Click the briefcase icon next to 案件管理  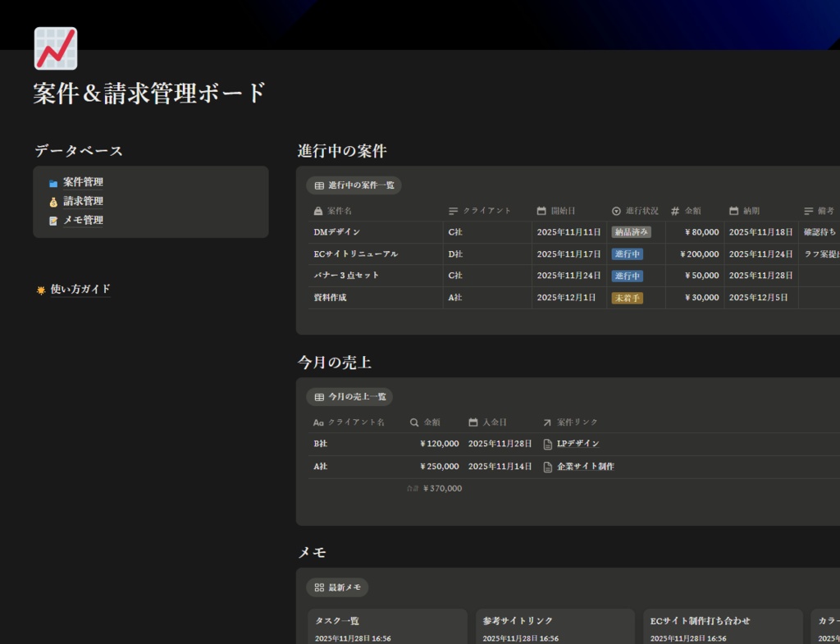point(52,182)
